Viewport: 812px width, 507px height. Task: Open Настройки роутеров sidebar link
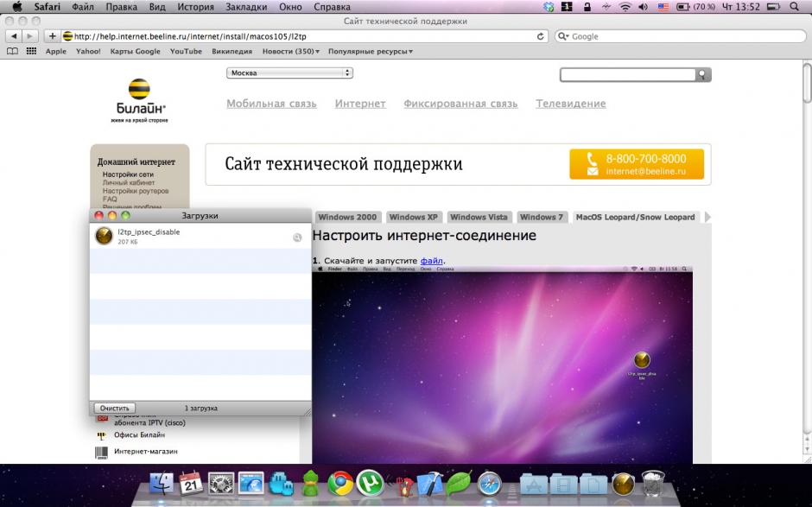(135, 191)
